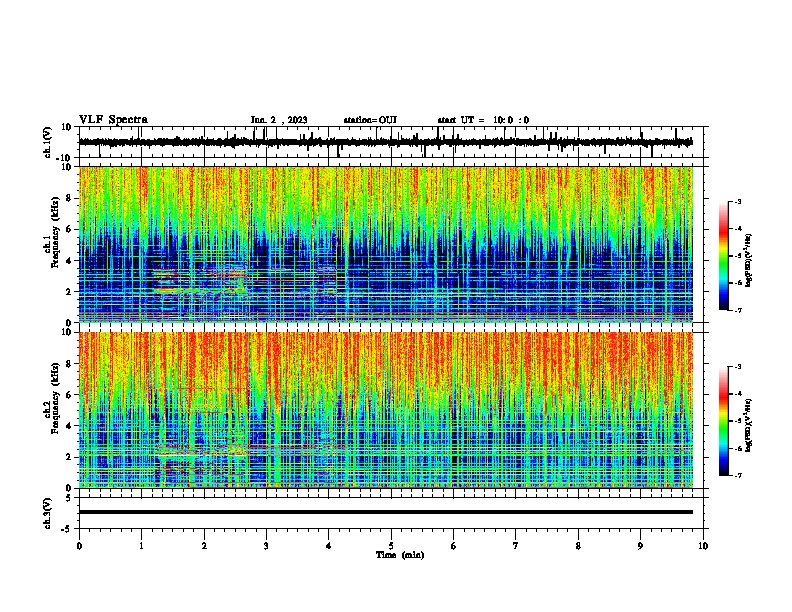The image size is (792, 612).
Task: Click the ch.2 colorbar log(PSD) label
Action: (748, 425)
